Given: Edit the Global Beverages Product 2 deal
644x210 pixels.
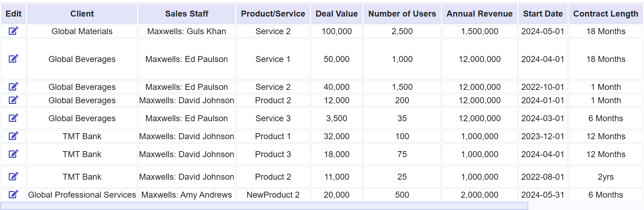Looking at the screenshot, I should point(13,100).
